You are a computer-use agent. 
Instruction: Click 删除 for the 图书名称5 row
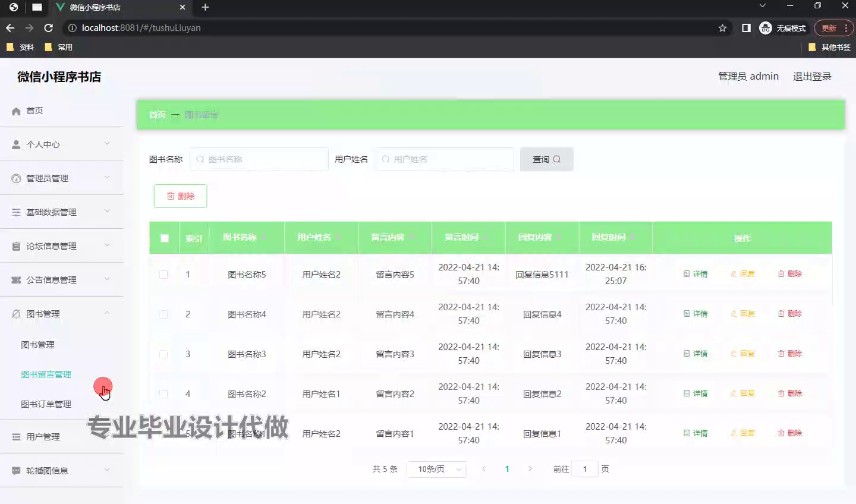click(x=790, y=274)
